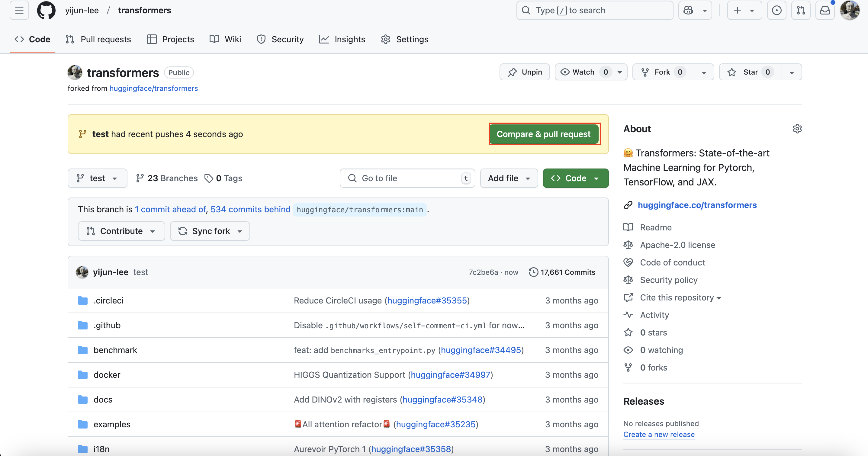
Task: Switch to the Code tab
Action: tap(32, 39)
